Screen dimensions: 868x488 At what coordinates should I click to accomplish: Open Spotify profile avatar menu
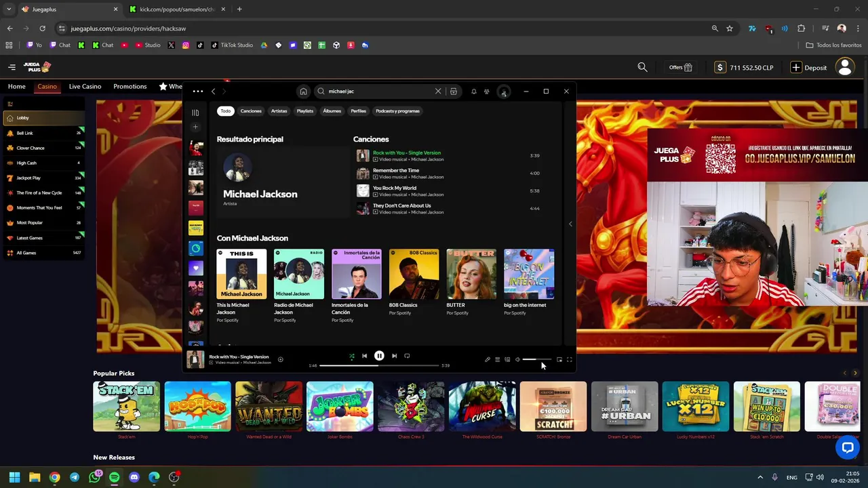tap(504, 91)
